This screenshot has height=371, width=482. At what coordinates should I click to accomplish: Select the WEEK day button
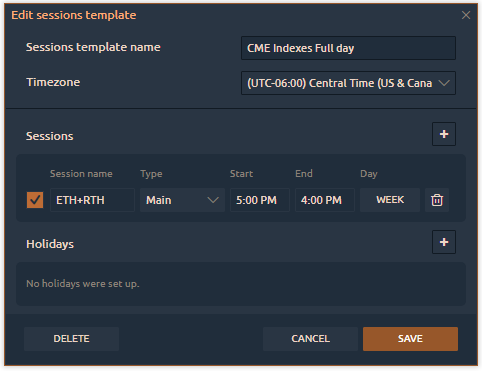coord(390,200)
